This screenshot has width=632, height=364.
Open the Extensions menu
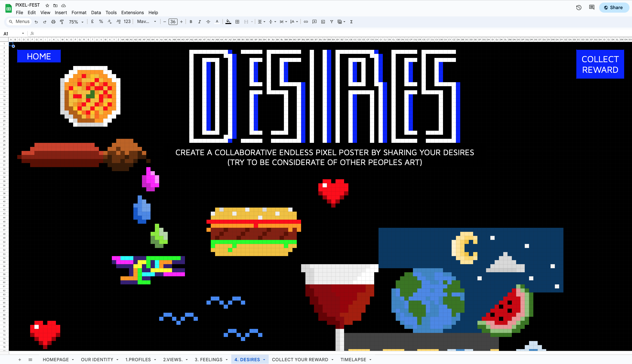(132, 13)
